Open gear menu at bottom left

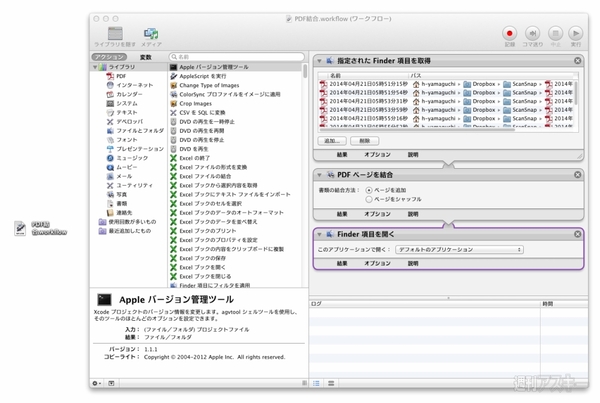pos(96,383)
